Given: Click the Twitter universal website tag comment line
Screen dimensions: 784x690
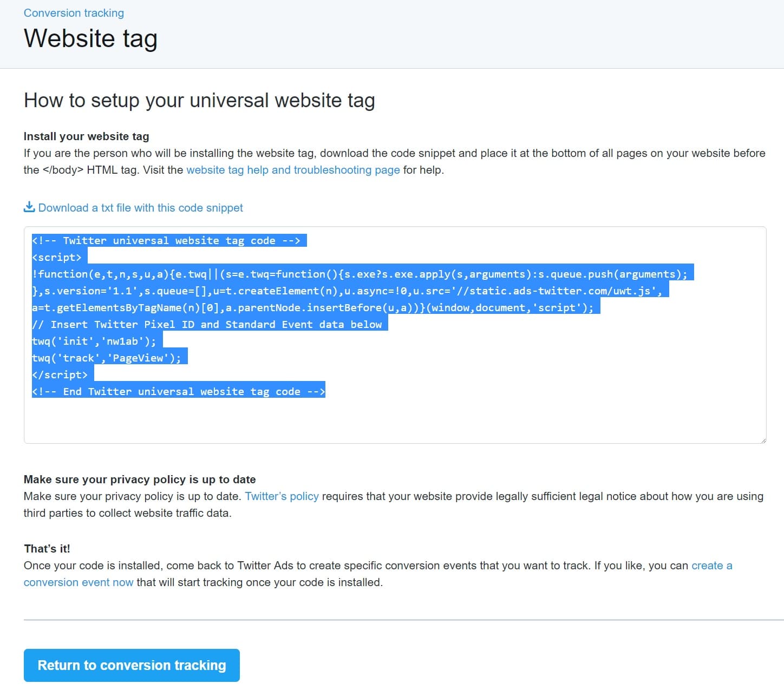Looking at the screenshot, I should coord(167,240).
